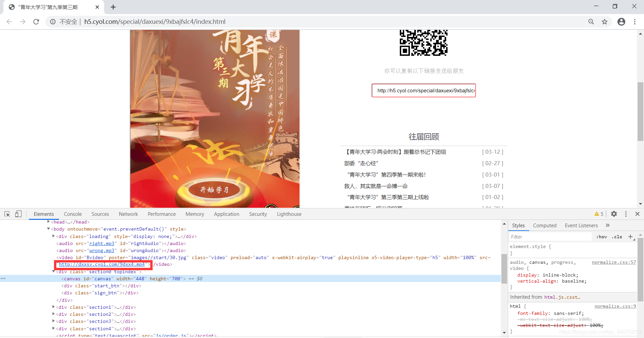This screenshot has height=338, width=644.
Task: Toggle the device toolbar emulation
Action: (x=18, y=214)
